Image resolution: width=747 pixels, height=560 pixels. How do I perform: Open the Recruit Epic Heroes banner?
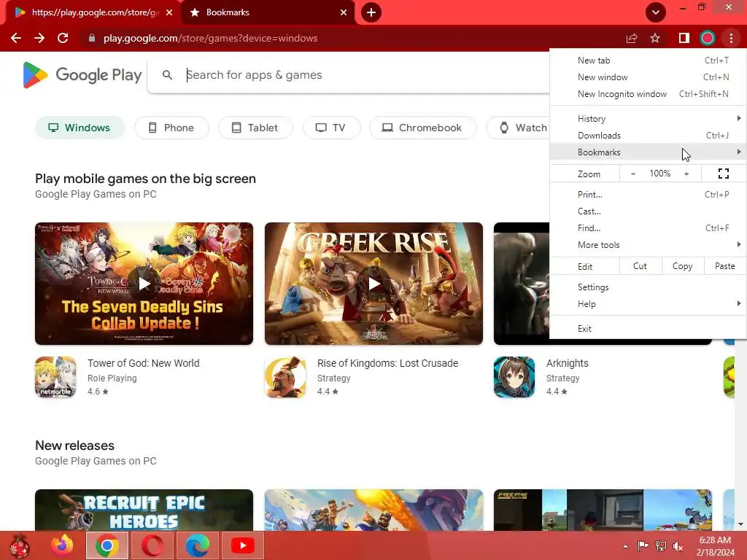point(144,510)
